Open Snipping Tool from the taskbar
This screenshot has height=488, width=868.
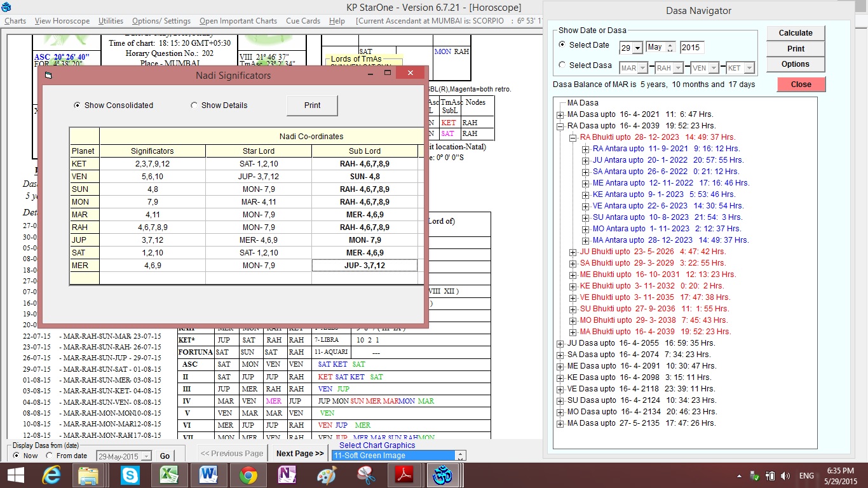[366, 475]
